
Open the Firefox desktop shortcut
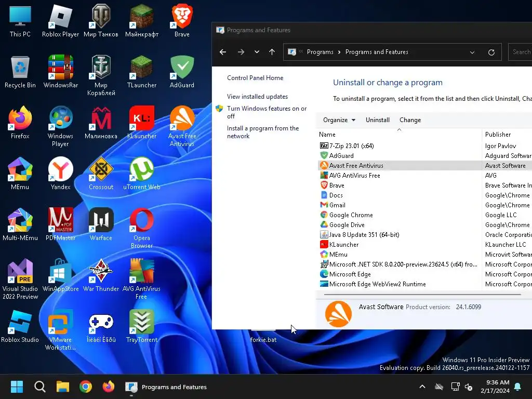point(20,123)
